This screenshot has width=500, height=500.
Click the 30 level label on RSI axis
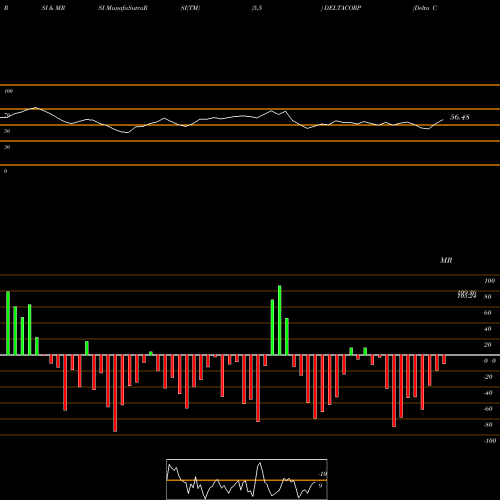(x=7, y=147)
